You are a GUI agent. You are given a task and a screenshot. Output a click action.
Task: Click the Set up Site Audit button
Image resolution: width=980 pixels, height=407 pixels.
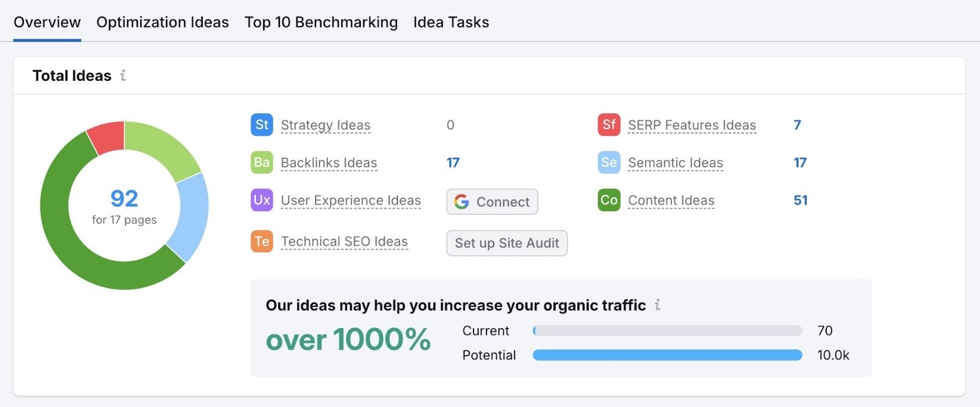507,244
